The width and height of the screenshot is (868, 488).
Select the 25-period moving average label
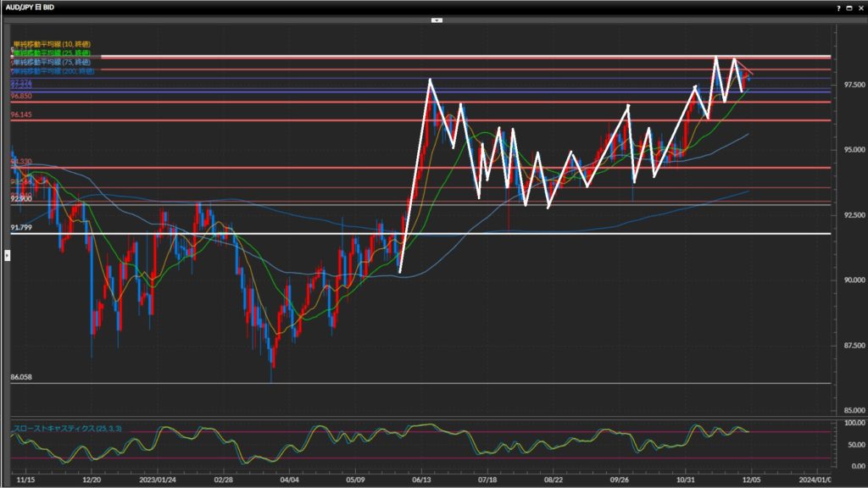tap(53, 53)
